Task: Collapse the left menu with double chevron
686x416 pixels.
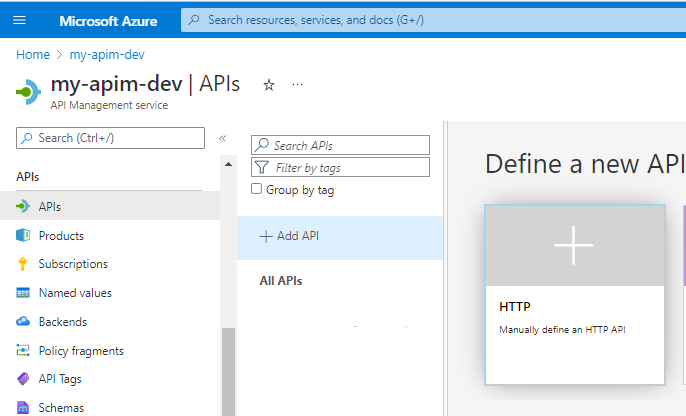Action: tap(222, 139)
